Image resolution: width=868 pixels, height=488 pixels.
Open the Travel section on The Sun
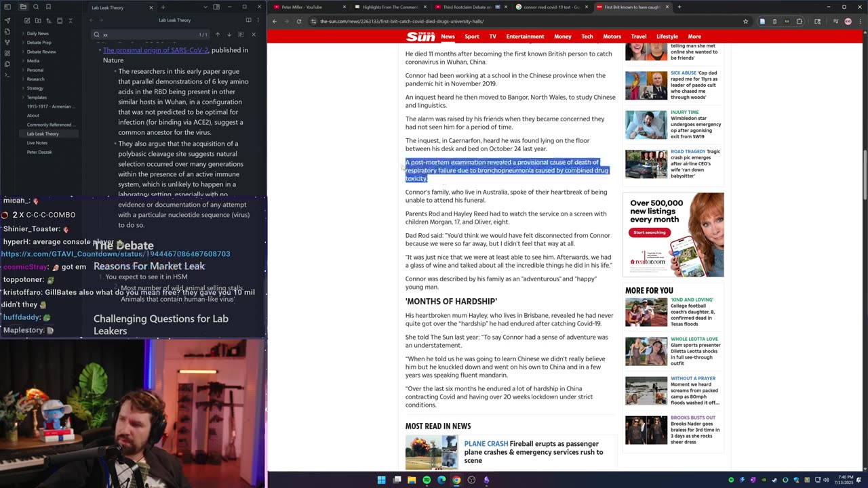click(x=639, y=37)
